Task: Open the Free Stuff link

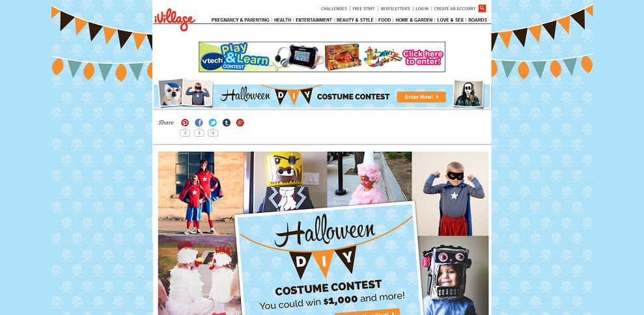Action: 363,8
